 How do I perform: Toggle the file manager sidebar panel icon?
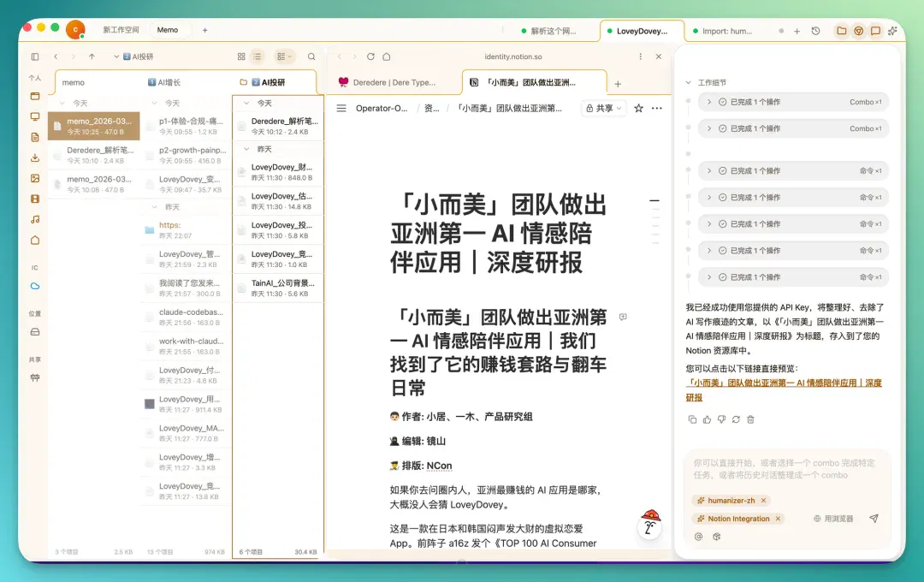pos(35,56)
